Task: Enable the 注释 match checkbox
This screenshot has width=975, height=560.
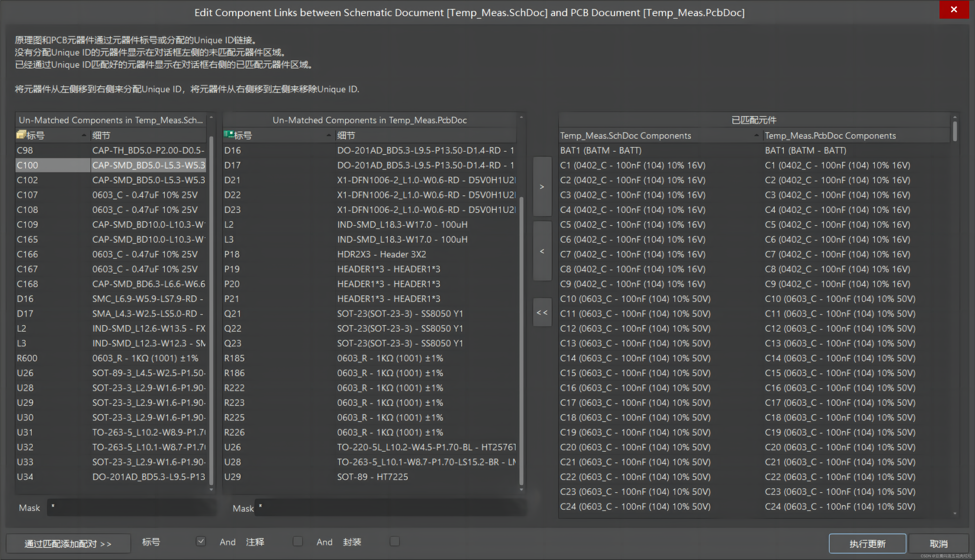Action: 297,541
